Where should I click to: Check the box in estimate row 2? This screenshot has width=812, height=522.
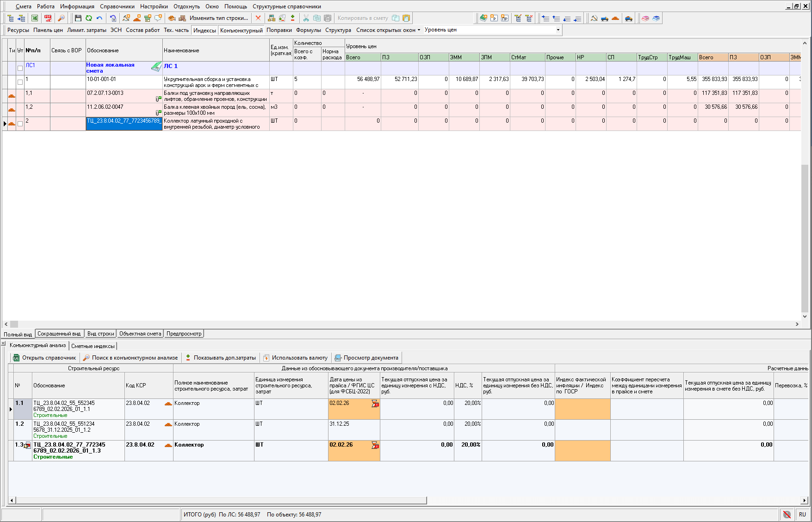click(x=20, y=124)
